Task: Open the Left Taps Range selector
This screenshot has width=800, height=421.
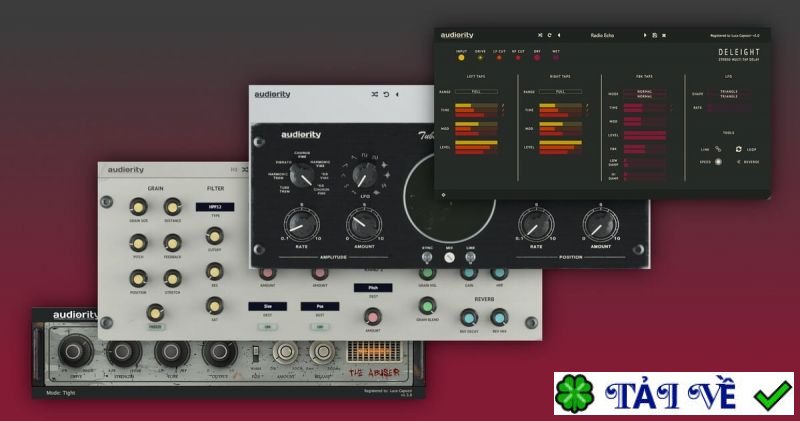Action: (476, 92)
